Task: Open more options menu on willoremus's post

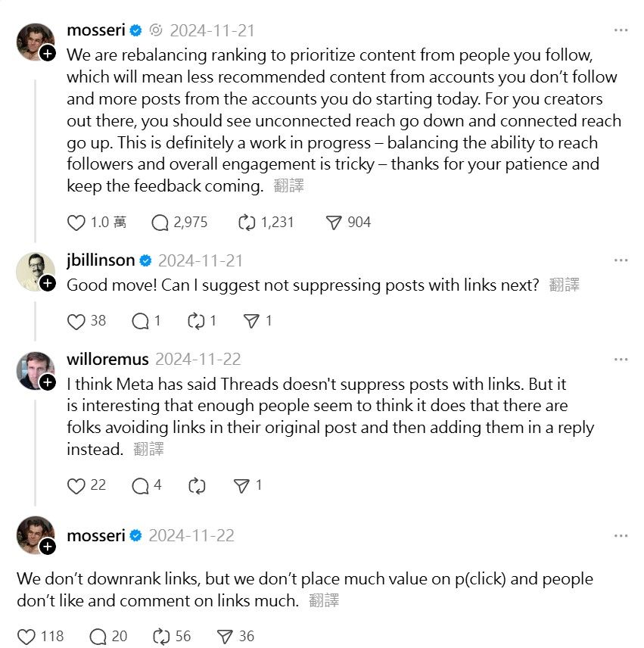Action: tap(621, 360)
